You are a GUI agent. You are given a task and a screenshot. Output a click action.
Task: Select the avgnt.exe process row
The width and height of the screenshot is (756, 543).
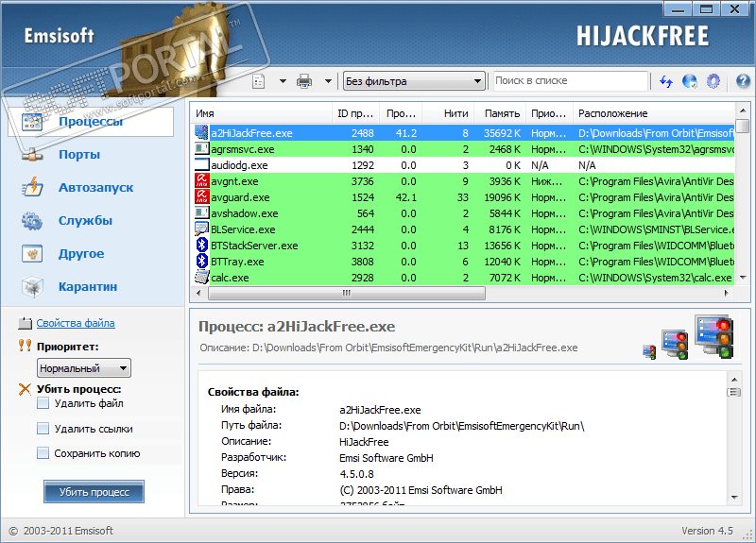pyautogui.click(x=464, y=181)
